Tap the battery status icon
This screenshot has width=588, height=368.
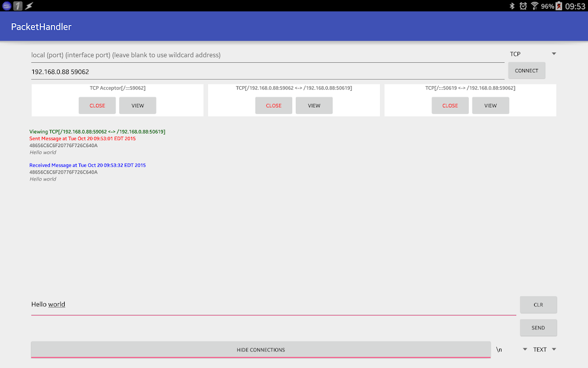coord(559,6)
